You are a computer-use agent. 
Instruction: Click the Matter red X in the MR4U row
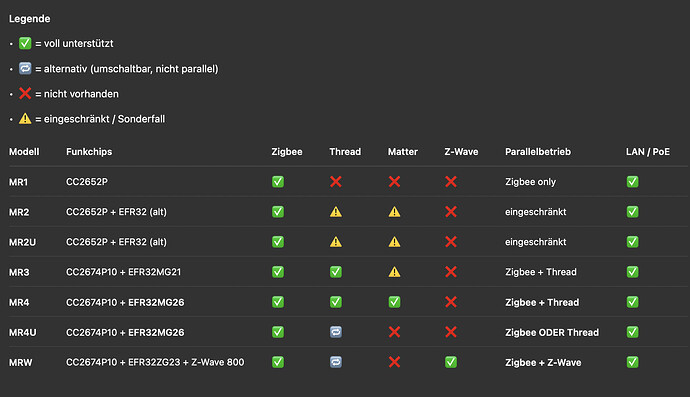pos(394,332)
